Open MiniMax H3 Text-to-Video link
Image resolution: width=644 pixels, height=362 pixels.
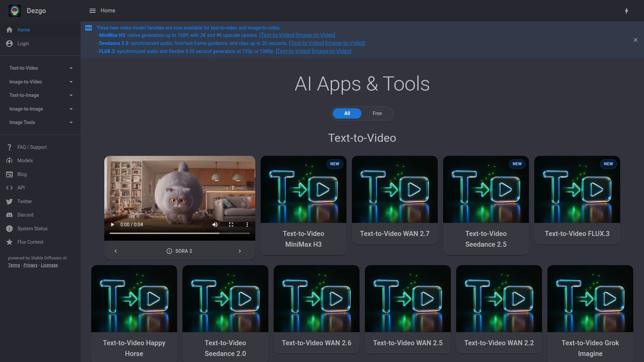click(x=277, y=35)
